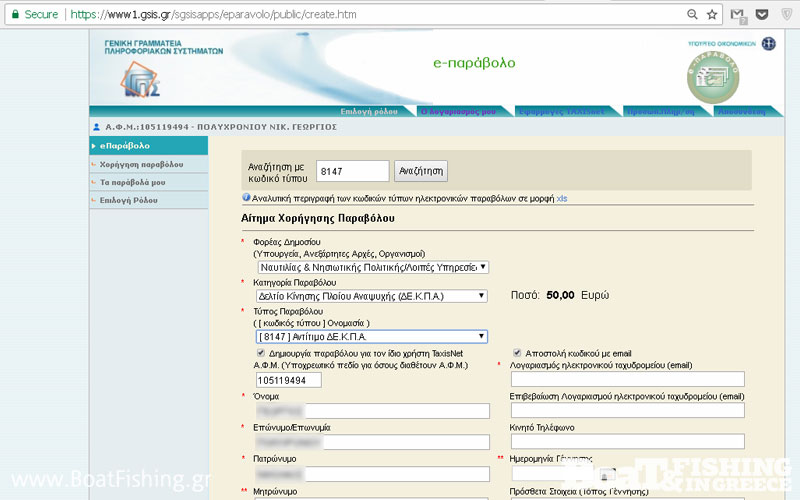Open the Τύπος Παραβόλου dropdown
Viewport: 800px width, 500px height.
[x=372, y=337]
